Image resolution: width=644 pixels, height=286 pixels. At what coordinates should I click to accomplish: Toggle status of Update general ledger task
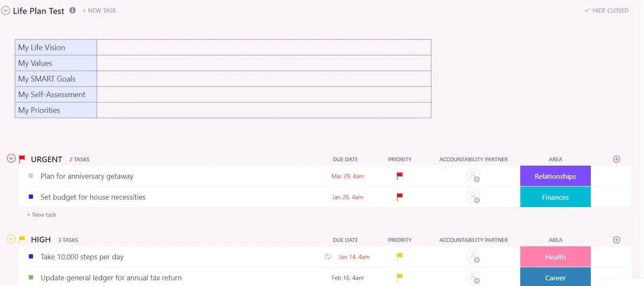click(31, 277)
